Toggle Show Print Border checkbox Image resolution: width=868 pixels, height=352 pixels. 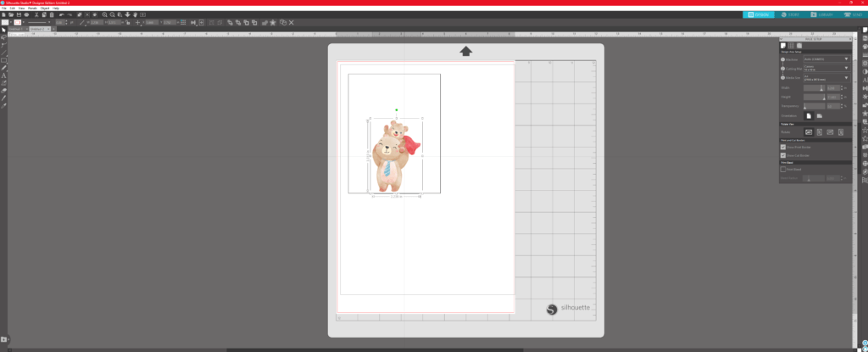pos(783,146)
